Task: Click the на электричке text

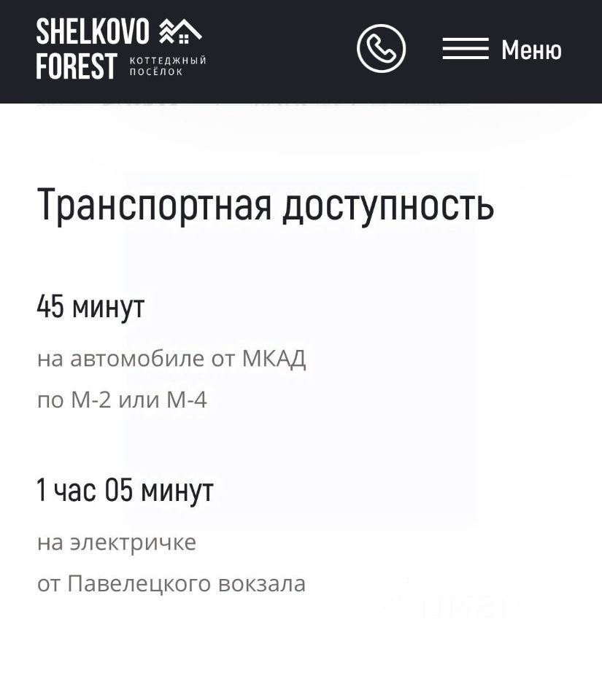Action: [117, 542]
